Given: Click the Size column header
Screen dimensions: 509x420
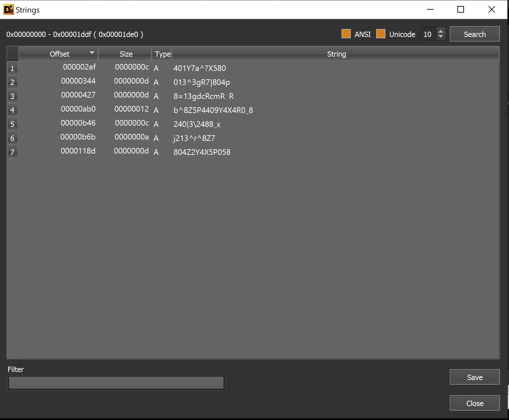Looking at the screenshot, I should pos(126,54).
